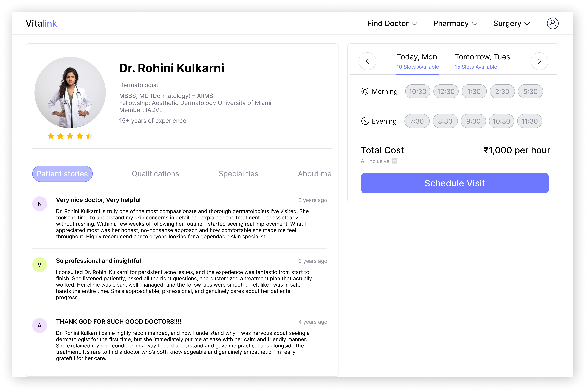Screen dimensions: 588x392
Task: Expand the Surgery dropdown menu
Action: tap(512, 23)
